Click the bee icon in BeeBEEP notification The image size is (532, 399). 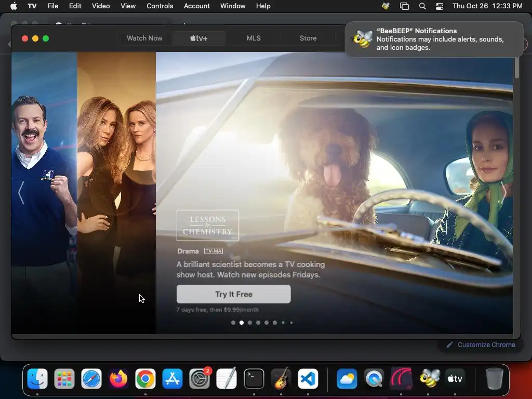[362, 39]
